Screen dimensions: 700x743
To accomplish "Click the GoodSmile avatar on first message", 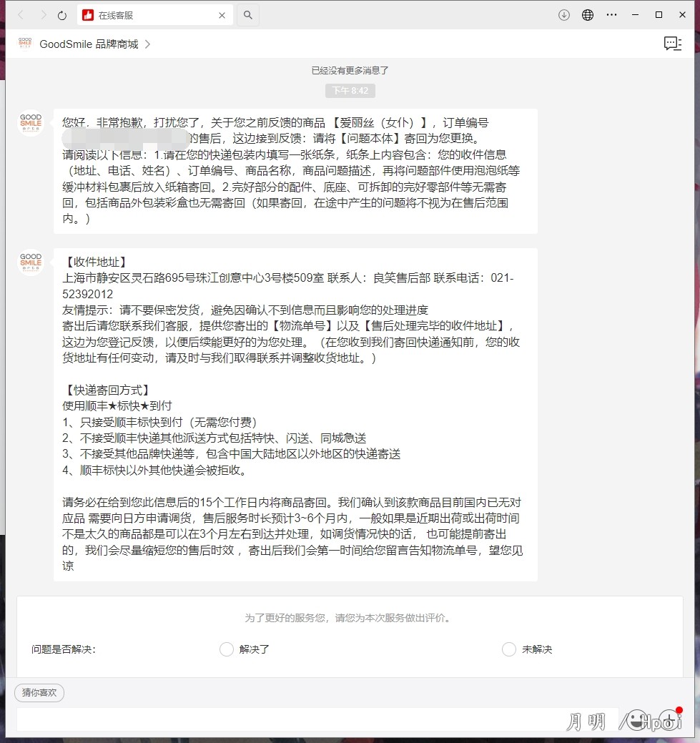I will (x=31, y=122).
